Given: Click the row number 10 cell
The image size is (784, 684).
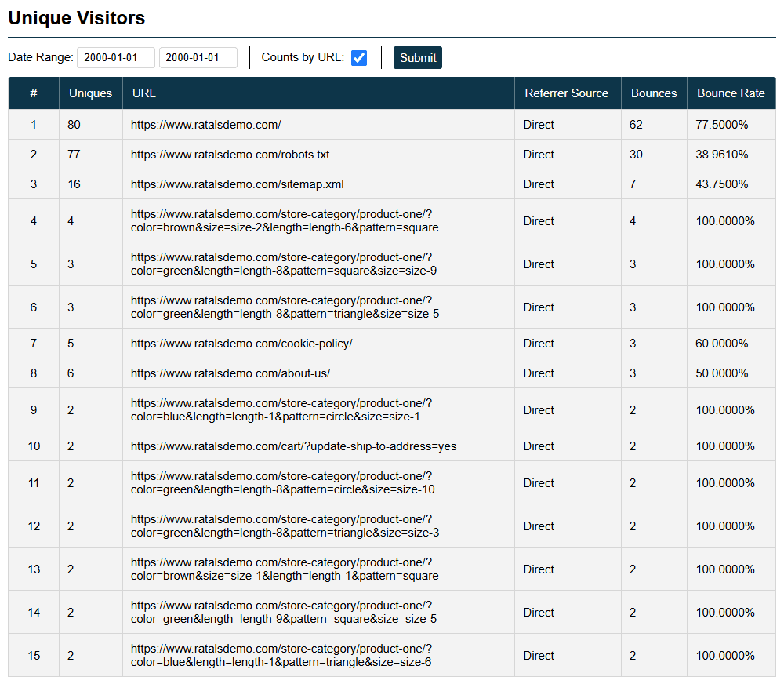Looking at the screenshot, I should click(34, 446).
